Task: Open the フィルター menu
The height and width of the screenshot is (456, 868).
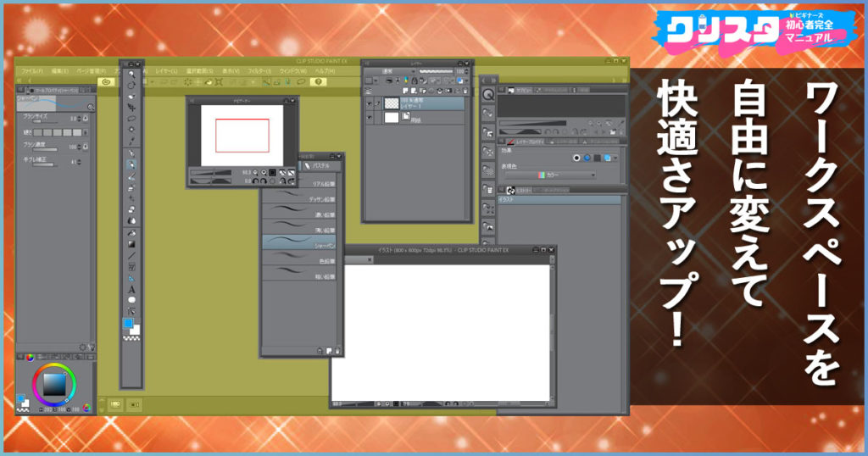Action: [259, 71]
